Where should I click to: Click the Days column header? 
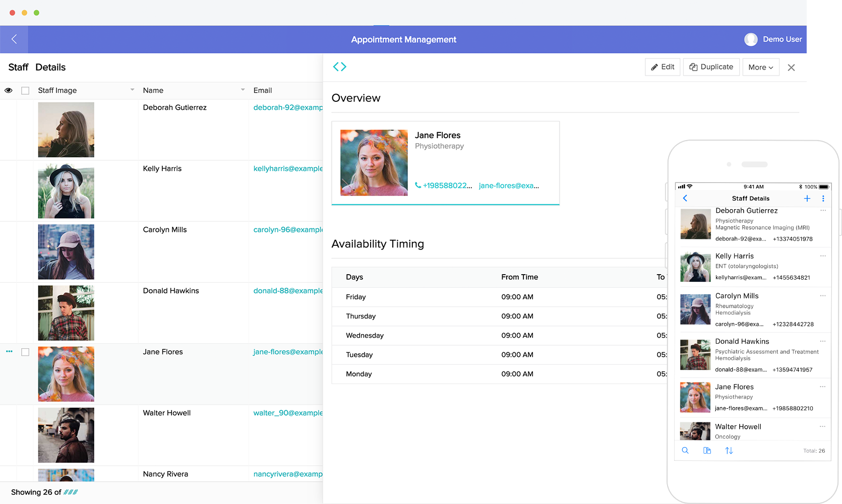354,277
